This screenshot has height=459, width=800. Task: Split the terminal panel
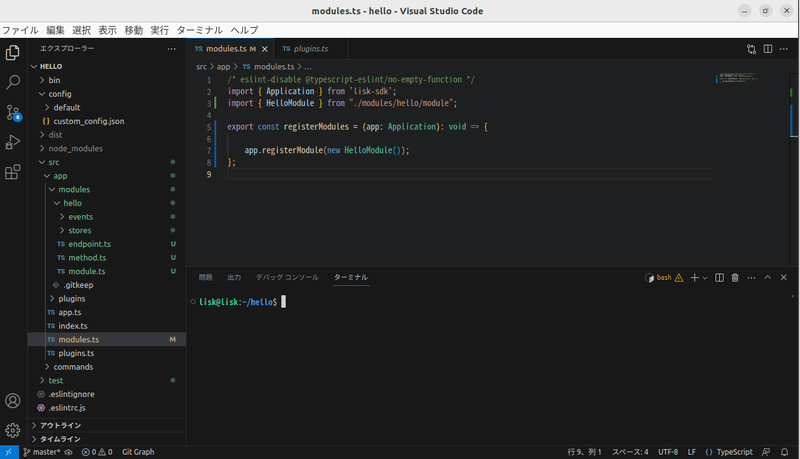point(719,277)
